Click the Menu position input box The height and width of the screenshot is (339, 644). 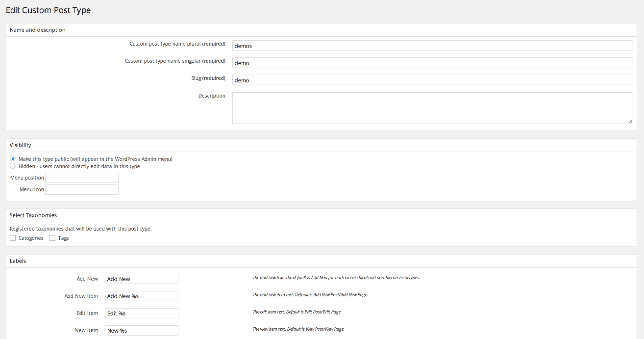tap(82, 178)
